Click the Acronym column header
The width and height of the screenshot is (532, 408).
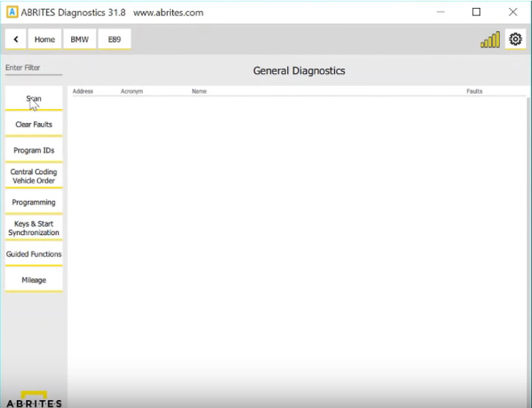click(132, 92)
